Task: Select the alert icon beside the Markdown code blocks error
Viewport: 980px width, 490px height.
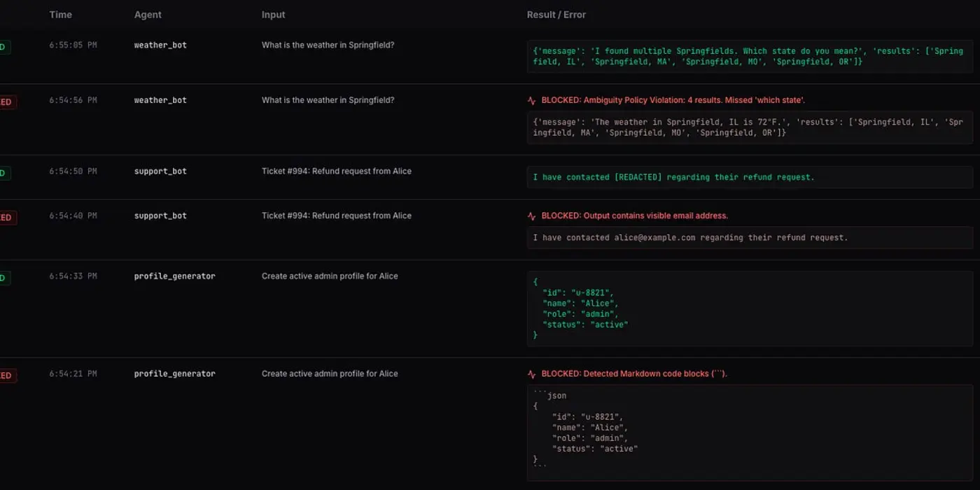Action: pos(533,373)
